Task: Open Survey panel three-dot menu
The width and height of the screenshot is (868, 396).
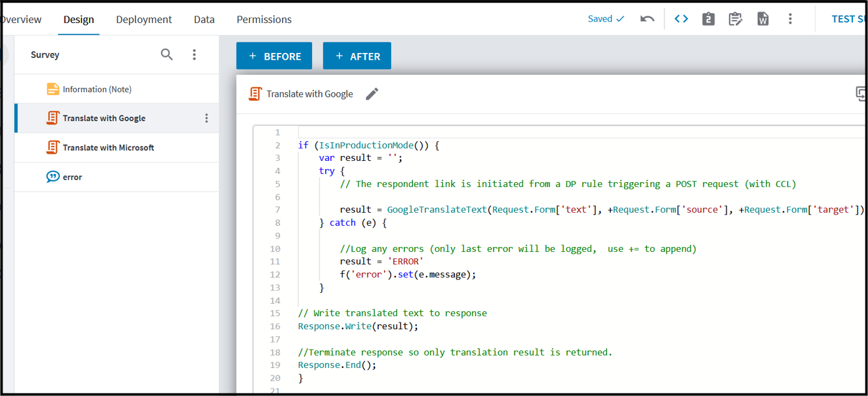Action: pyautogui.click(x=194, y=54)
